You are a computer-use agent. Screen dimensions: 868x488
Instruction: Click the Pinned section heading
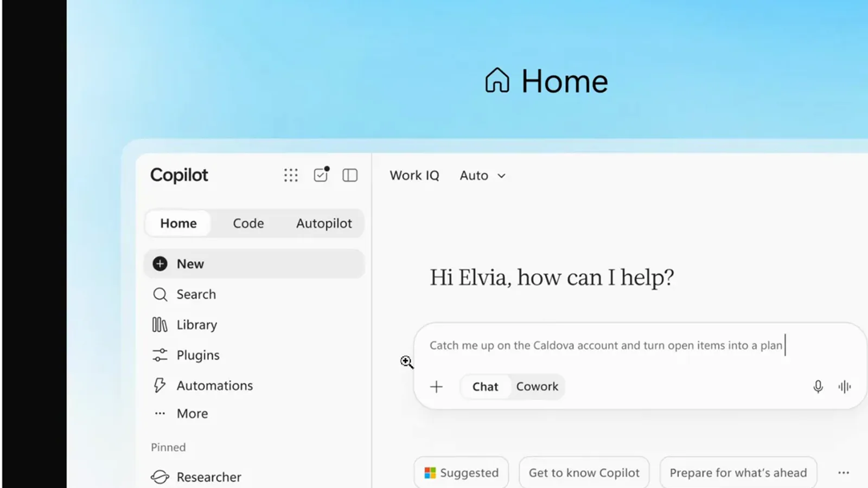(168, 447)
